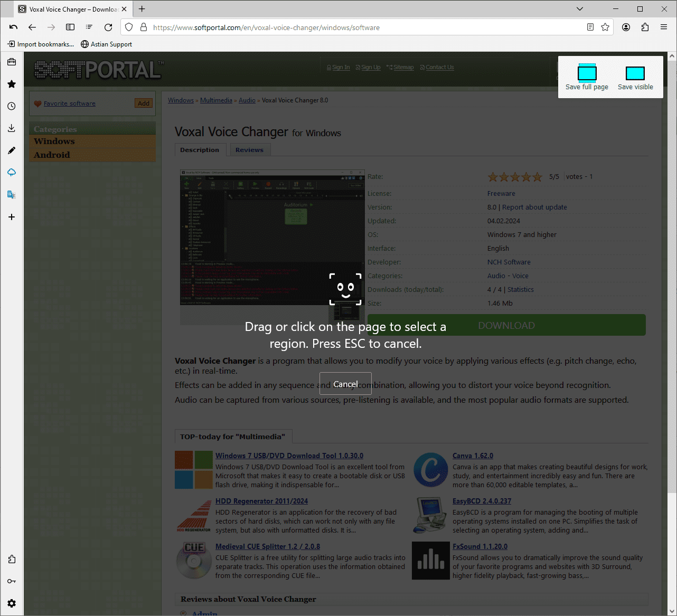
Task: Choose Save full page screenshot option
Action: coord(587,77)
